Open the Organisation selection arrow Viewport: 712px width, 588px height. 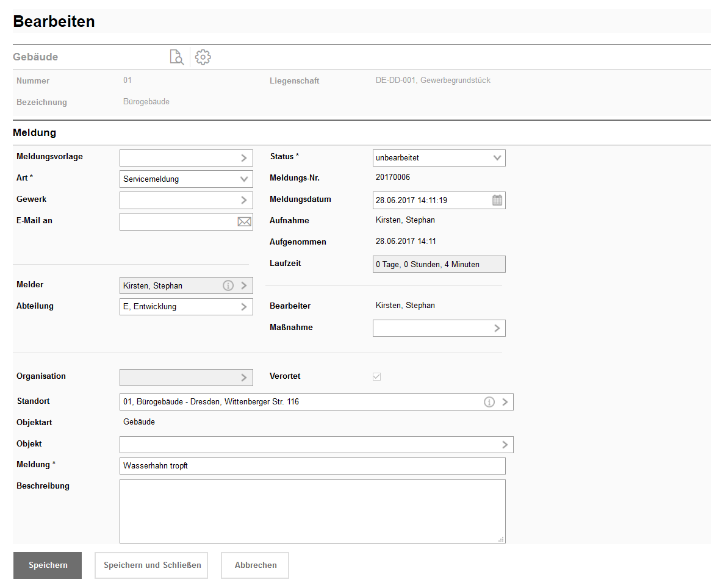[x=244, y=378]
